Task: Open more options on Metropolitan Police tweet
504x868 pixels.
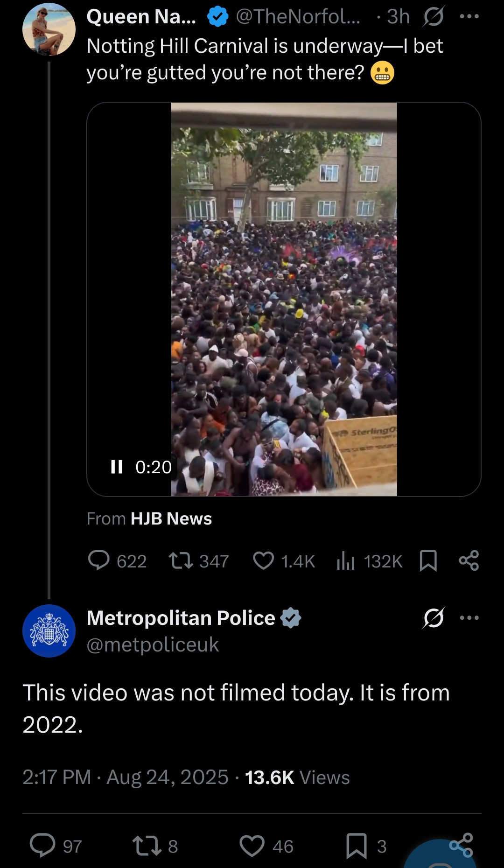Action: [x=469, y=618]
